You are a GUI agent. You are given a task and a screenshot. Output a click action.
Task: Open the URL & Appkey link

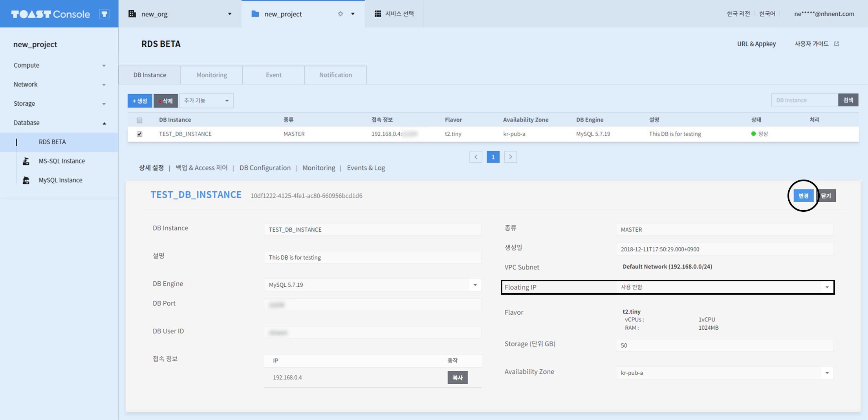point(756,44)
